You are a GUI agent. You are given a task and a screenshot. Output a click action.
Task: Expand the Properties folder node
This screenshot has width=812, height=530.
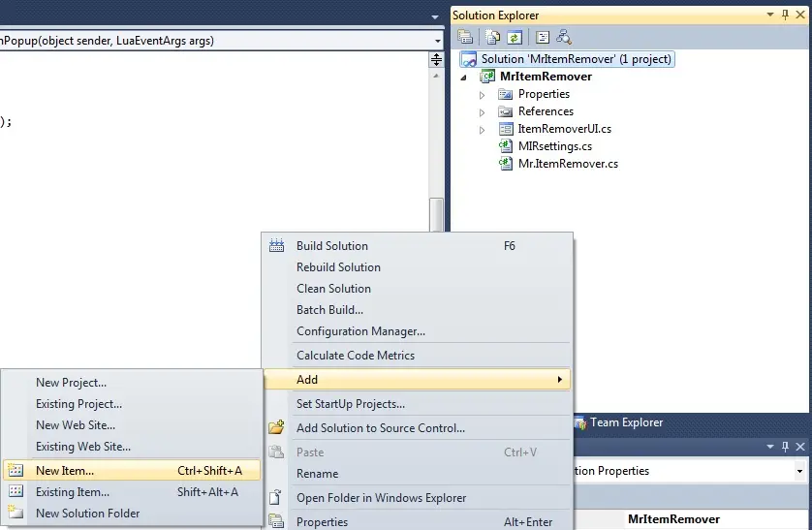(482, 95)
